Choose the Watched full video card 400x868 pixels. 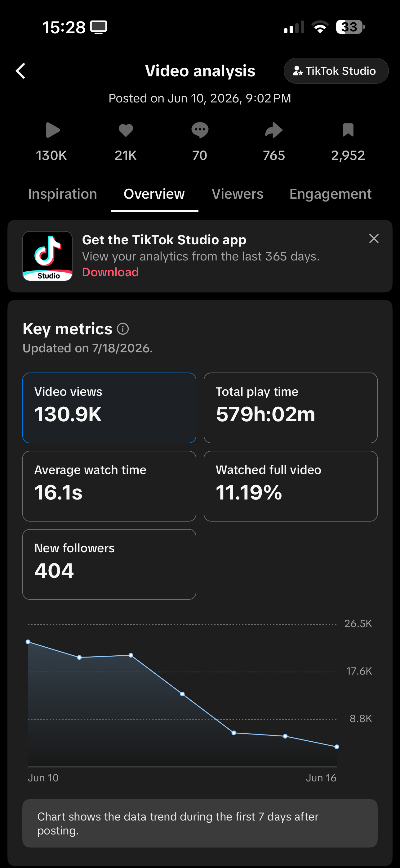(x=291, y=486)
